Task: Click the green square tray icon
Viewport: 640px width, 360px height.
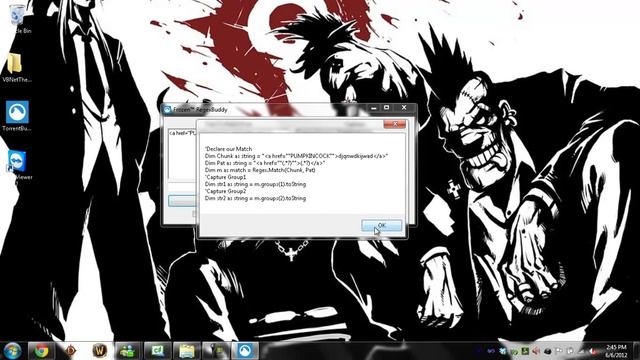Action: click(525, 351)
